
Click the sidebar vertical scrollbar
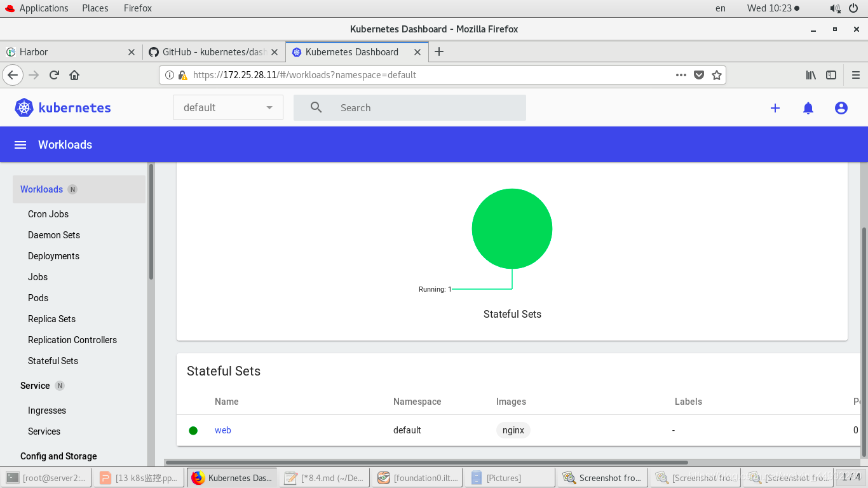point(151,221)
